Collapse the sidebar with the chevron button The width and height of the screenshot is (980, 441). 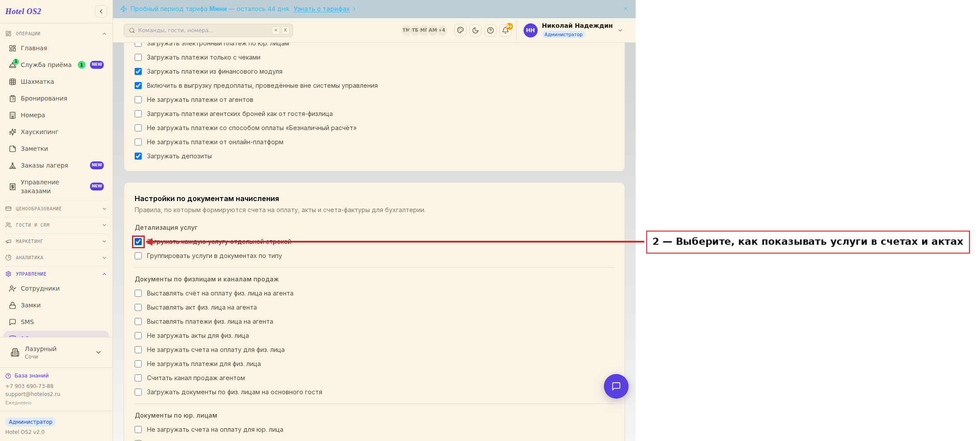[x=101, y=11]
